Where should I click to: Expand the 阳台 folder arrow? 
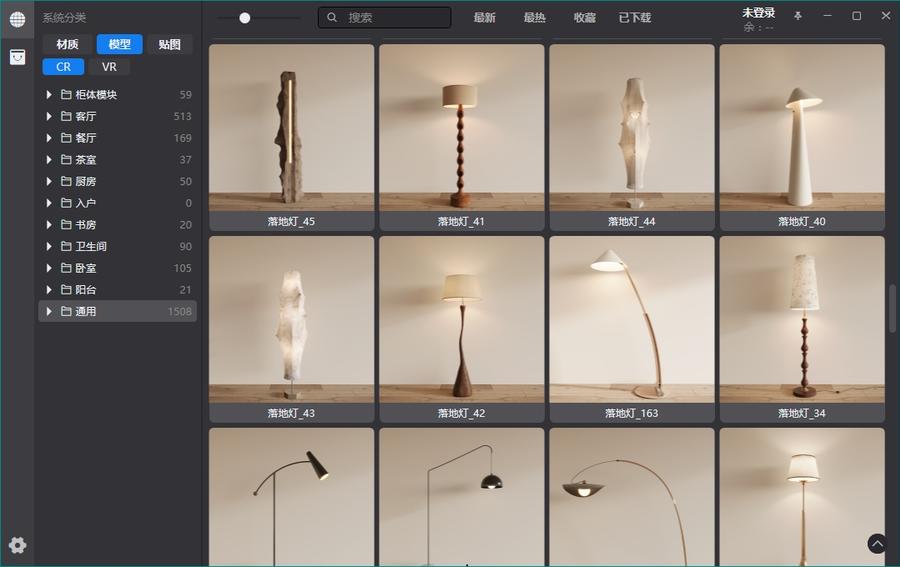pos(49,290)
